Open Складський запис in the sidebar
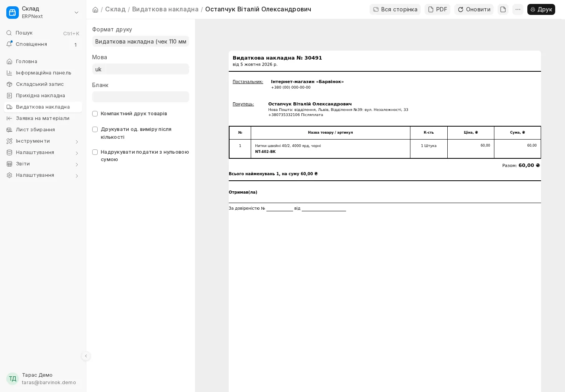The image size is (565, 392). [43, 84]
